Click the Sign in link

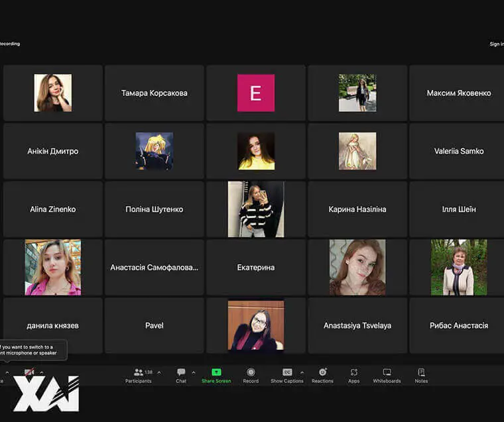tap(496, 44)
